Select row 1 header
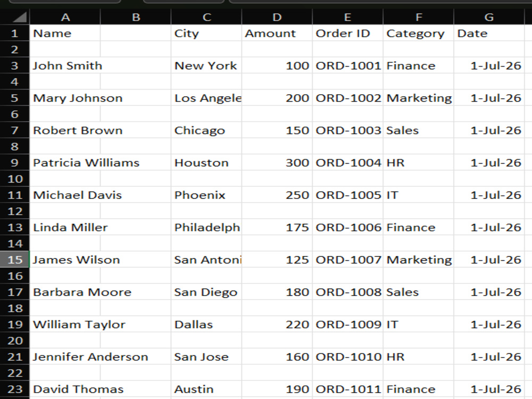The width and height of the screenshot is (532, 399). click(x=14, y=33)
